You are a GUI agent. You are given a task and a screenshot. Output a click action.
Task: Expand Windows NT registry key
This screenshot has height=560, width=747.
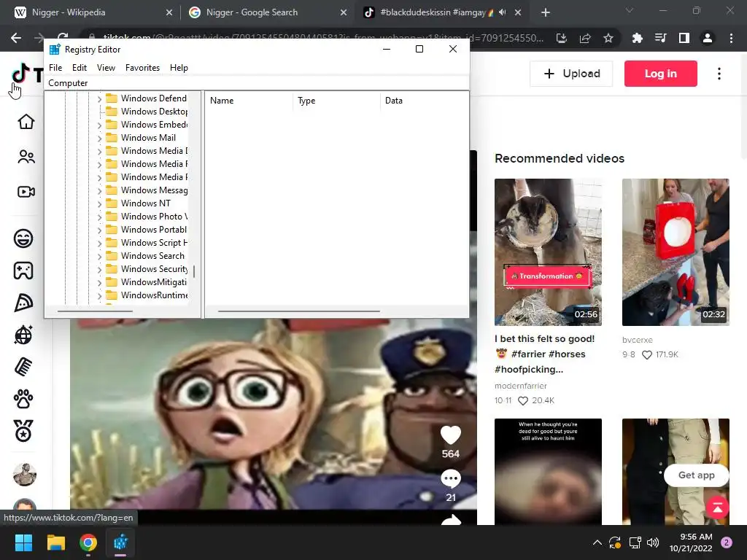[99, 204]
